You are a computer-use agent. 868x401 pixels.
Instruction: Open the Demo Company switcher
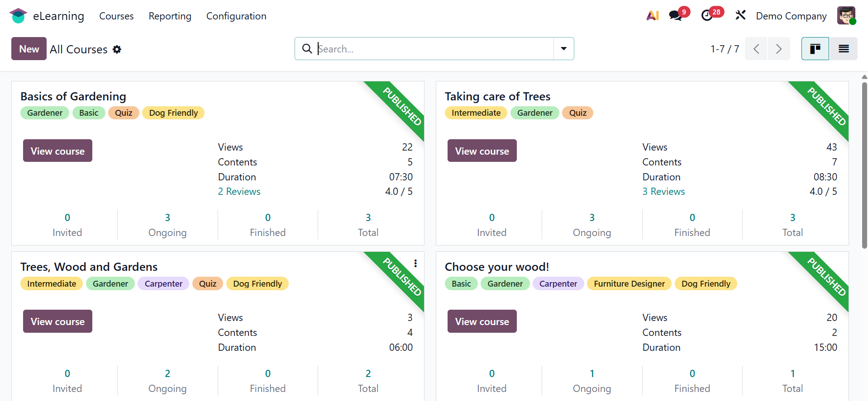click(x=791, y=16)
